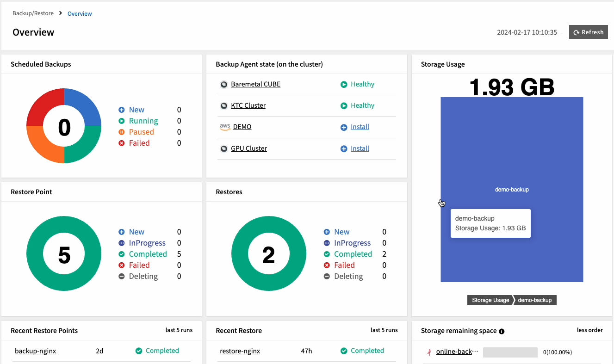
Task: Click the red Failed icon in Scheduled Backups
Action: click(x=122, y=143)
